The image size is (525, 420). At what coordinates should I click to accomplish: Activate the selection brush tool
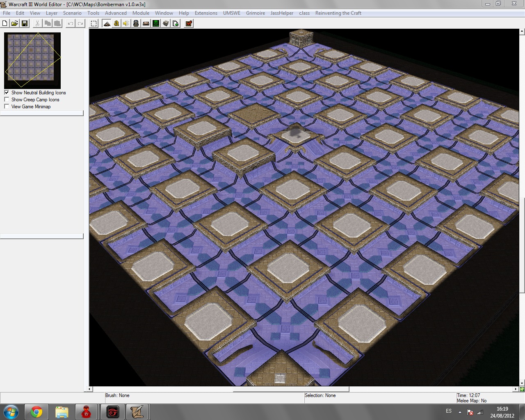coord(94,23)
